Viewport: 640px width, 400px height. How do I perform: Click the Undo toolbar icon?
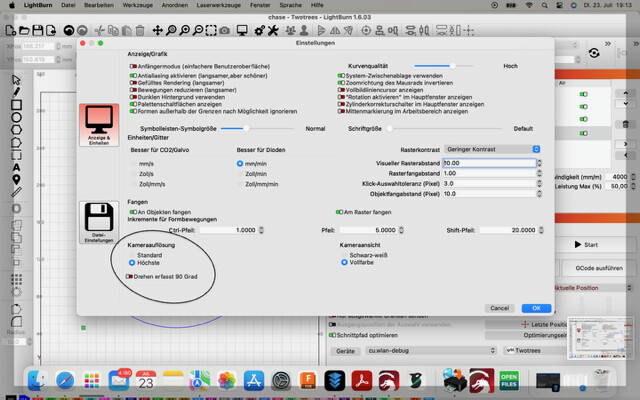pos(69,30)
